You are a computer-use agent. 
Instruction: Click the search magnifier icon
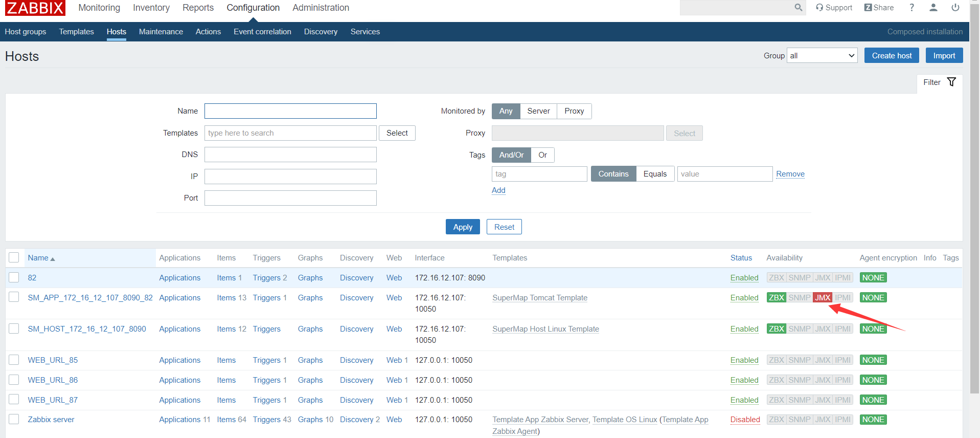coord(798,8)
